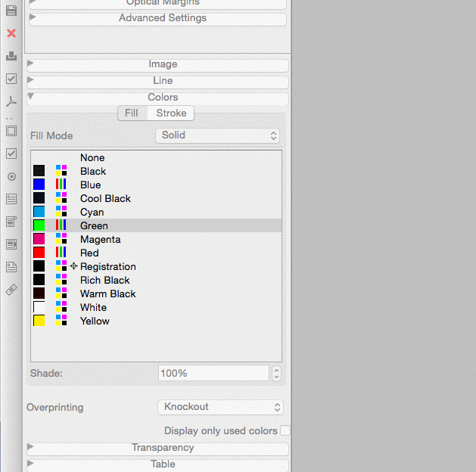The width and height of the screenshot is (476, 472).
Task: Expand the Transparency section
Action: pyautogui.click(x=163, y=448)
